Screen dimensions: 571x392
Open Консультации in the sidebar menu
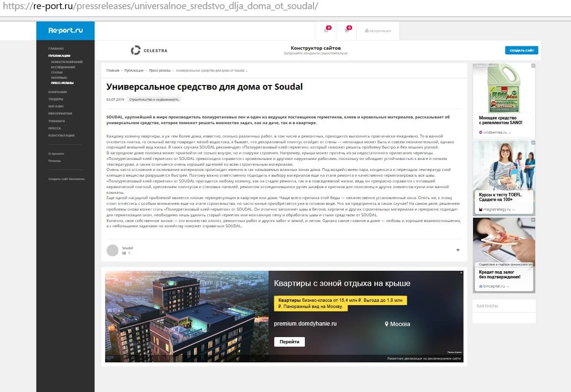pyautogui.click(x=61, y=136)
